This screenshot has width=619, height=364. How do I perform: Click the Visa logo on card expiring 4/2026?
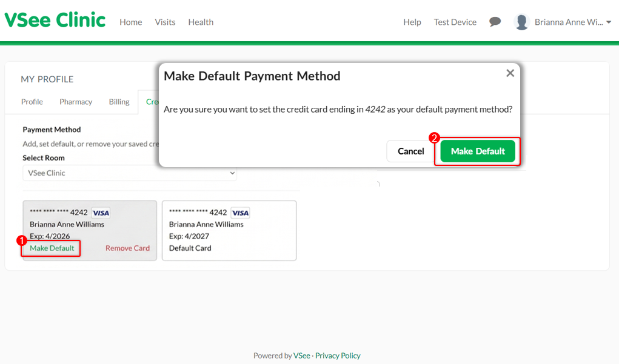[101, 213]
